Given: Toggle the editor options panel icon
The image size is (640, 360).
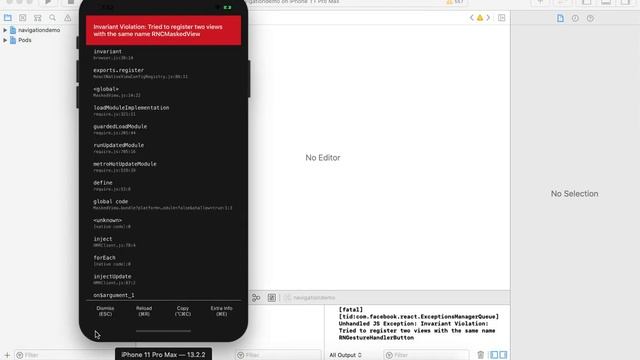Looking at the screenshot, I should (502, 18).
